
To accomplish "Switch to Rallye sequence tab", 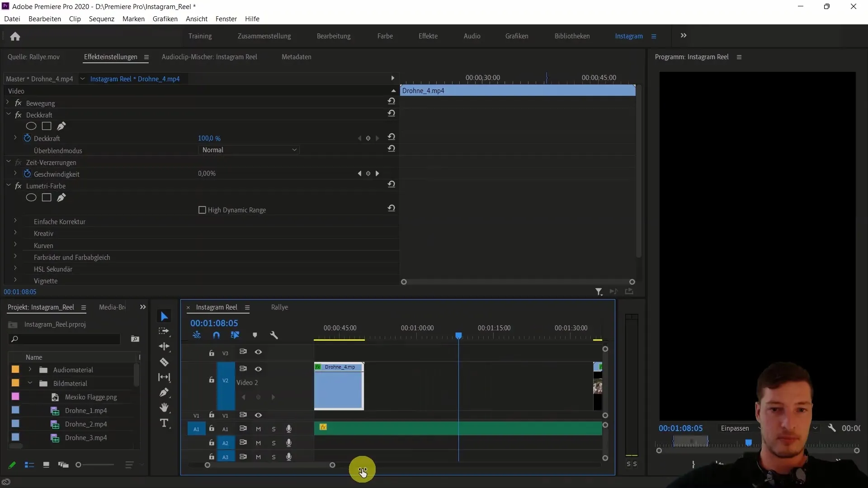I will click(279, 307).
